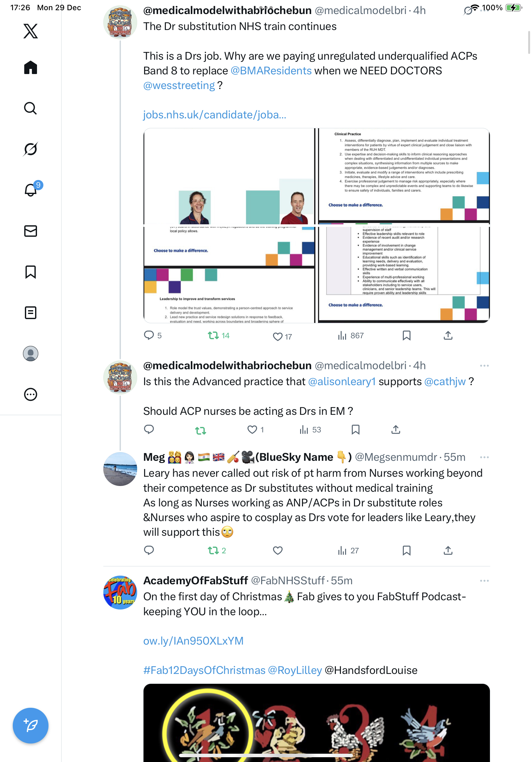Open the Profile avatar icon
The height and width of the screenshot is (762, 532).
click(31, 354)
